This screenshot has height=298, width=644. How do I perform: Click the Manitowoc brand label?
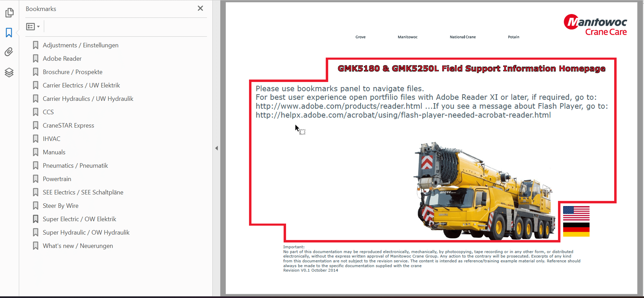point(408,37)
